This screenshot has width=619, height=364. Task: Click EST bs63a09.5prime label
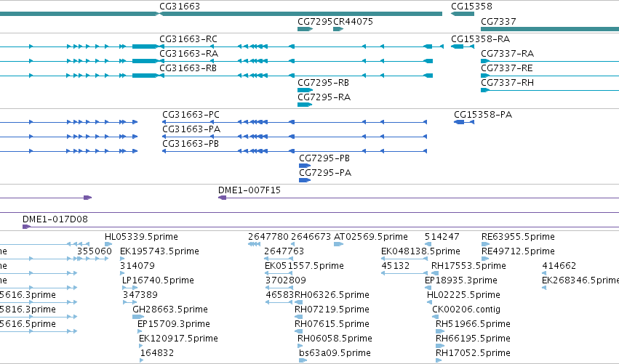point(335,353)
